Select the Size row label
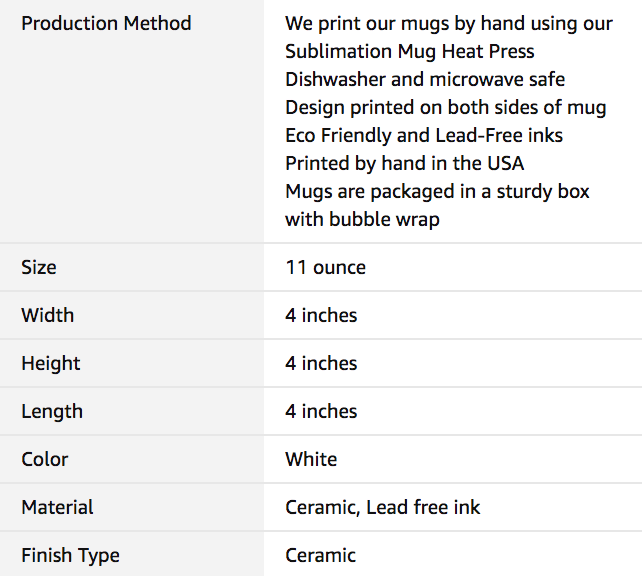Viewport: 642px width, 576px height. [39, 267]
